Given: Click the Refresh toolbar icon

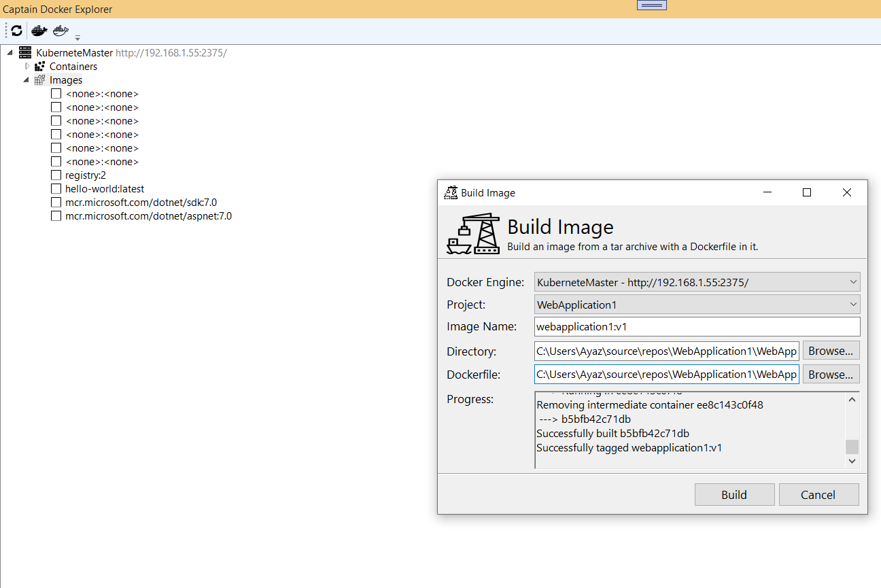Looking at the screenshot, I should point(15,30).
